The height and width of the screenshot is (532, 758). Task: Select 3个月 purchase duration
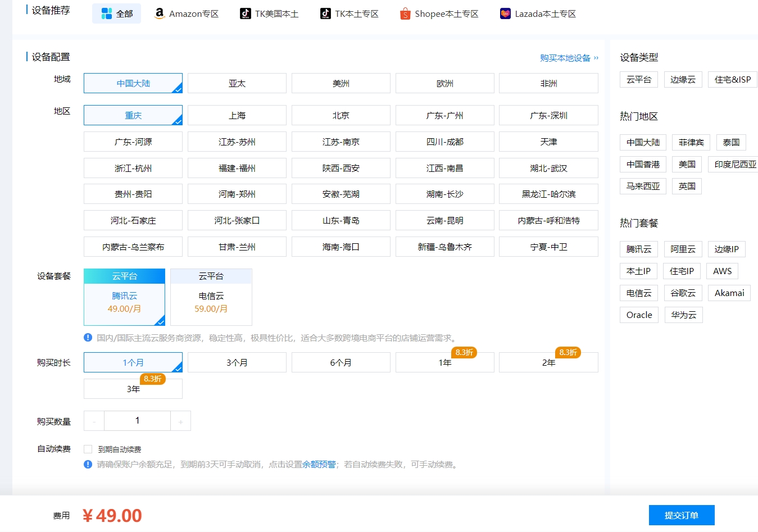point(237,362)
